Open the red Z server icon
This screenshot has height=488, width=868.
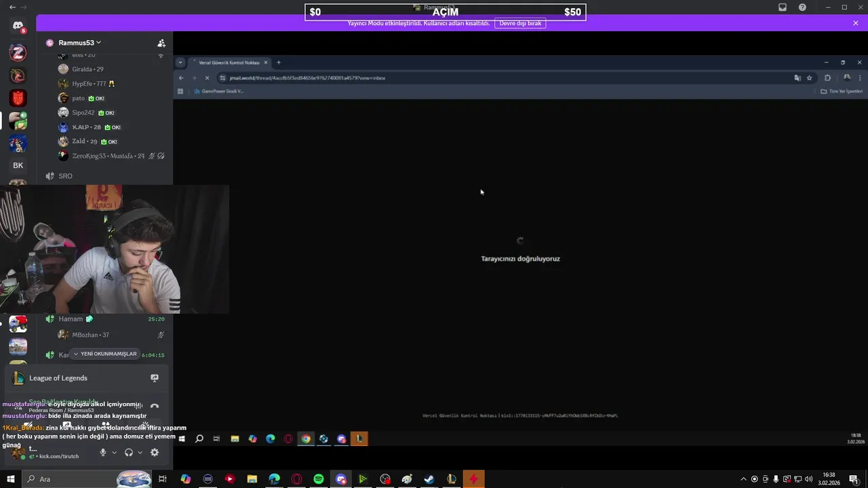coord(18,52)
